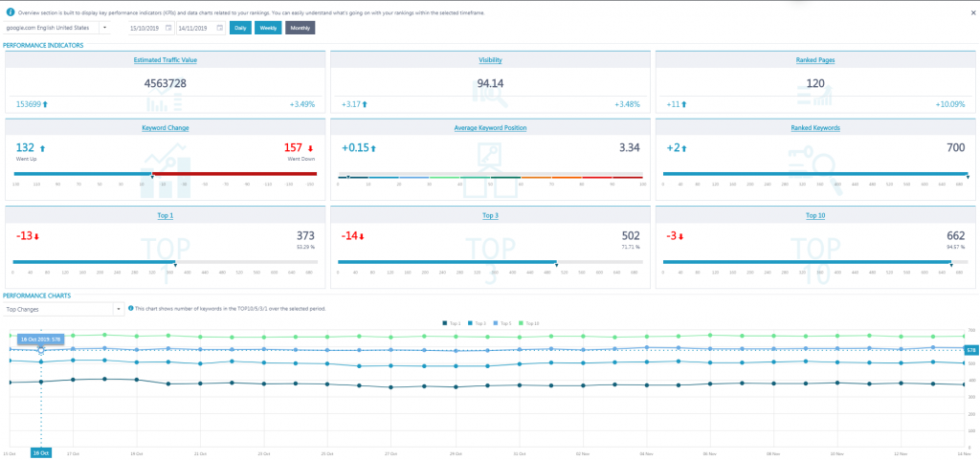Open the Visibility metric link
The image size is (980, 460).
pos(490,60)
